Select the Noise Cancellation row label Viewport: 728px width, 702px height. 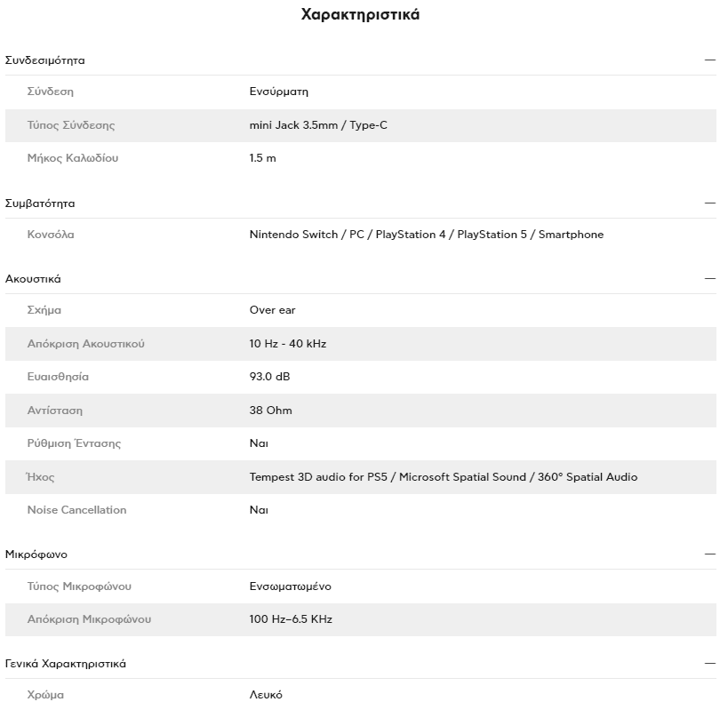click(76, 510)
